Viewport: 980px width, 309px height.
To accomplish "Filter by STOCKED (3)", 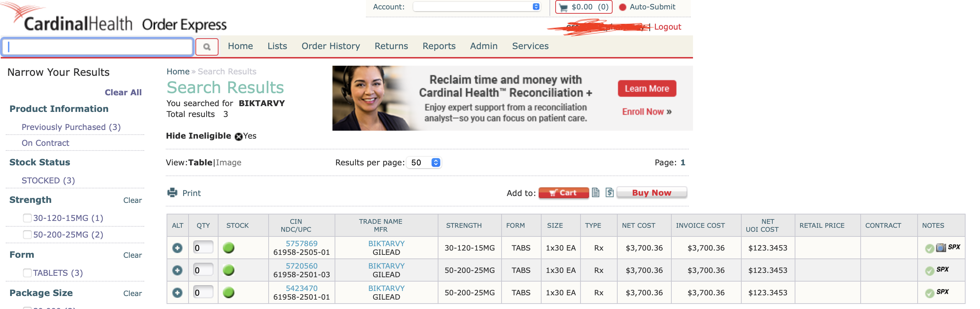I will point(48,180).
